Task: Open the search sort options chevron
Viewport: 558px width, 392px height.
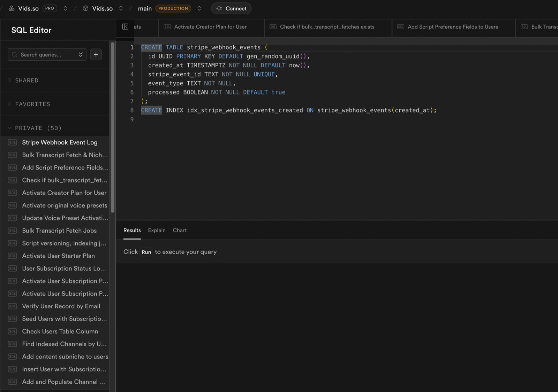Action: pyautogui.click(x=81, y=54)
